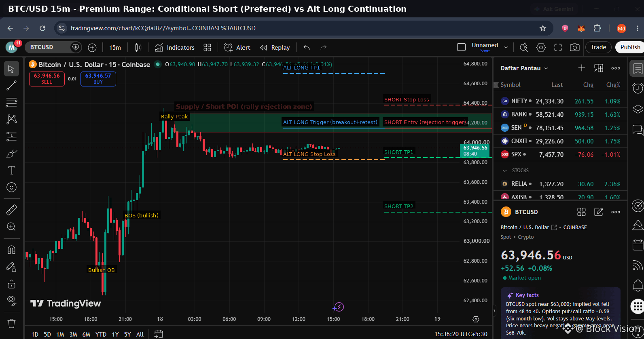The width and height of the screenshot is (644, 339).
Task: Select the text annotation tool
Action: (11, 171)
